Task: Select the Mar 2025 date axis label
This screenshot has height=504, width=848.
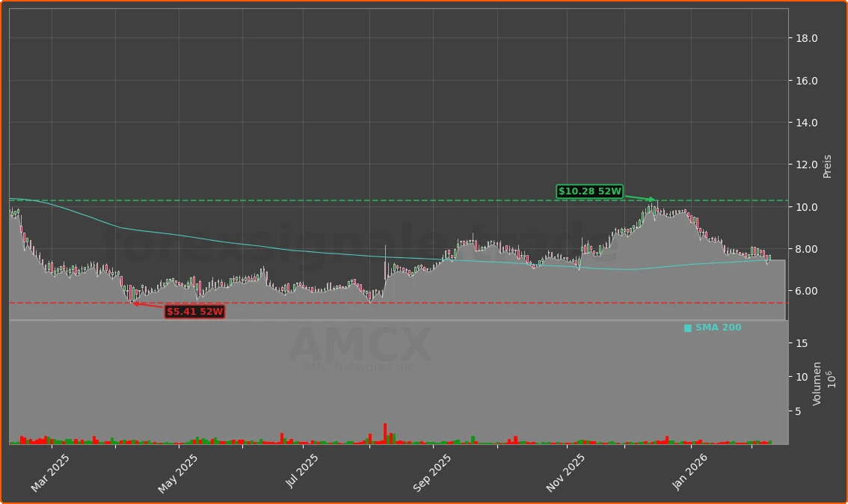Action: tap(52, 469)
